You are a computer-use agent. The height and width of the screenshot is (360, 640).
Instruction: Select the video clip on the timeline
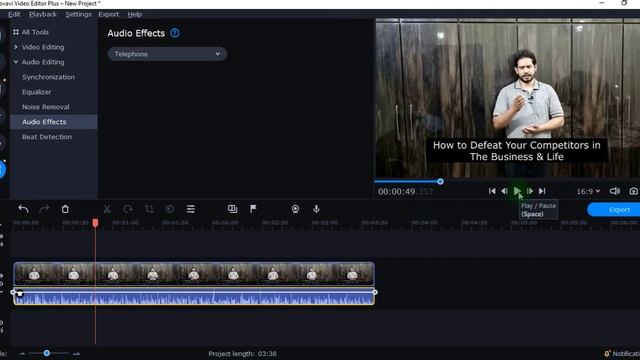click(194, 273)
